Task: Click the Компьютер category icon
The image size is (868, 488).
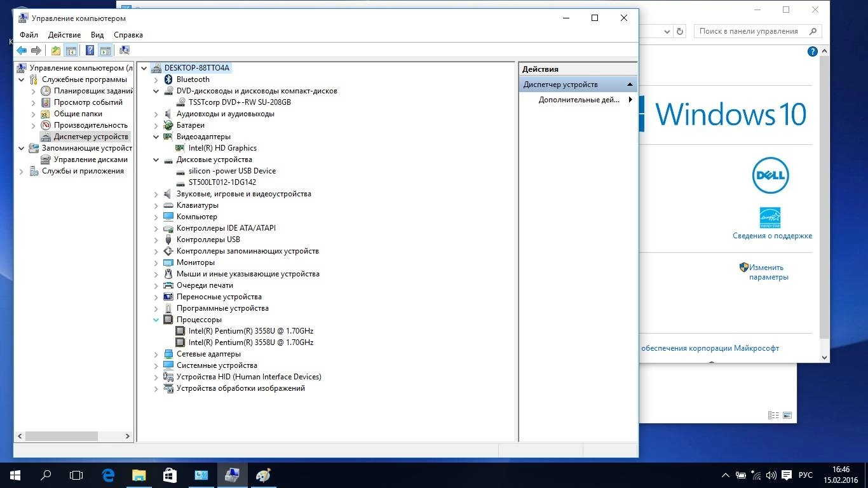Action: (168, 217)
